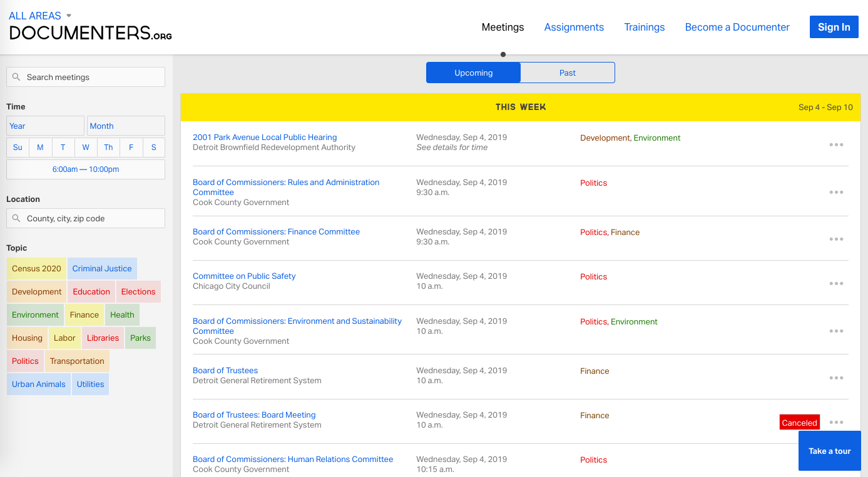Click the search meetings magnifier icon

pyautogui.click(x=16, y=77)
